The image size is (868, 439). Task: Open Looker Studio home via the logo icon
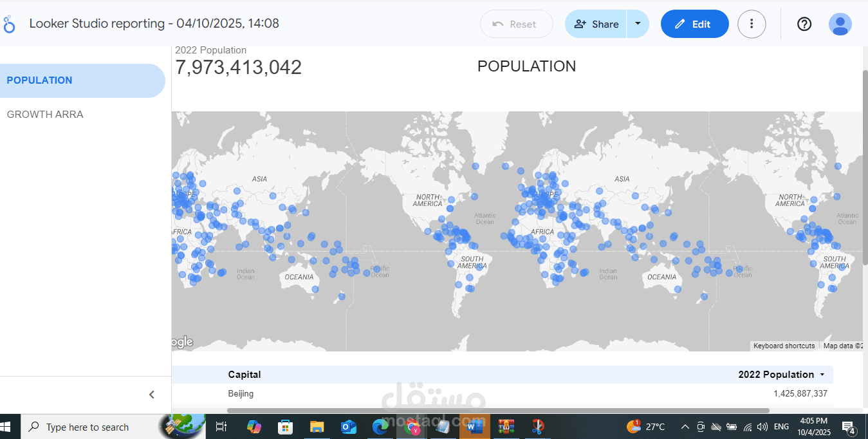(x=9, y=23)
